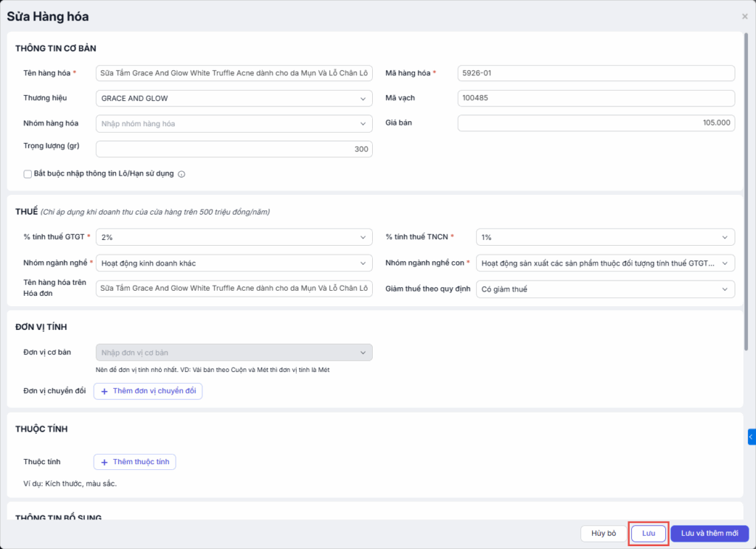Click the Tên hàng hóa input field
Screen dimensions: 756x549
234,73
